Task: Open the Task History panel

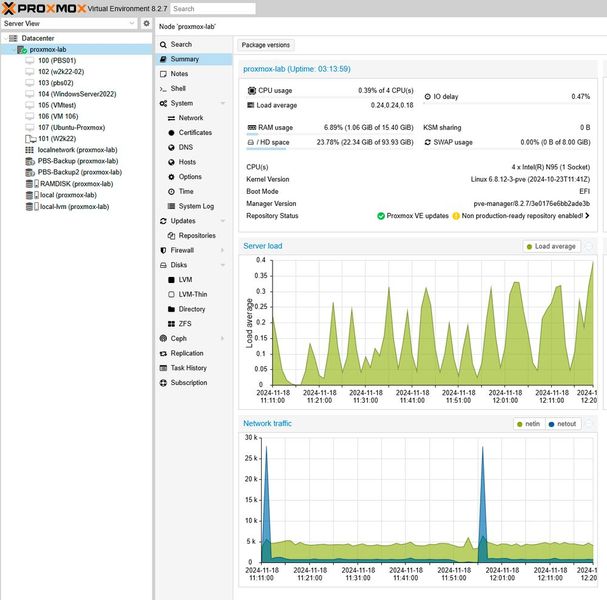Action: coord(189,368)
